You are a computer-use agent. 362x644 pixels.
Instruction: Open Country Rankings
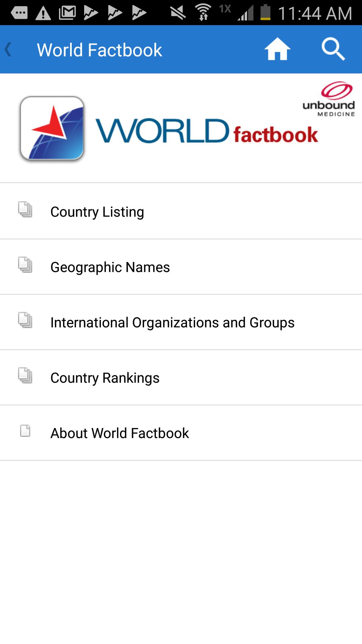105,378
